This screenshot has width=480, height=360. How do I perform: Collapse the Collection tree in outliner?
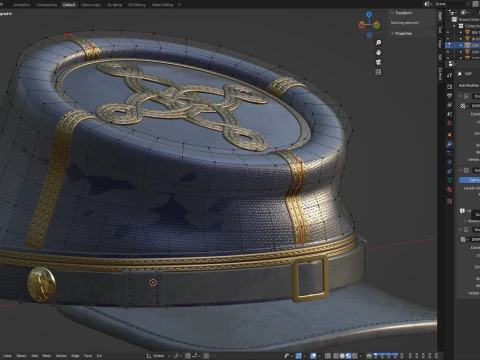454,26
